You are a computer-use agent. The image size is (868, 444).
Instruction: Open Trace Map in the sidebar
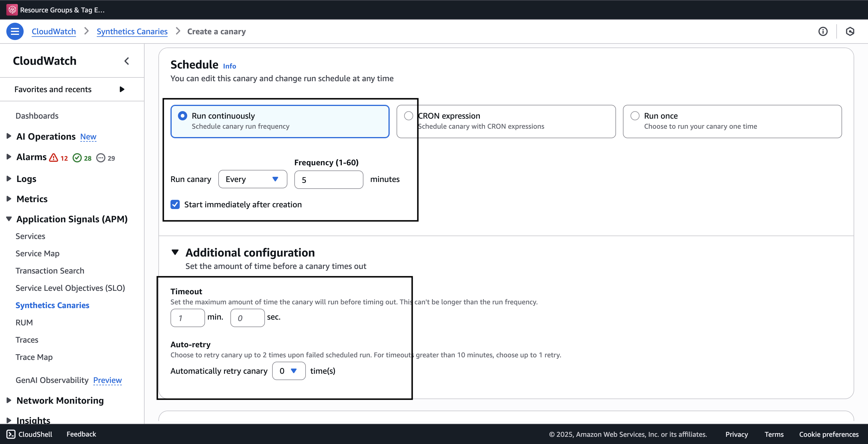point(34,357)
